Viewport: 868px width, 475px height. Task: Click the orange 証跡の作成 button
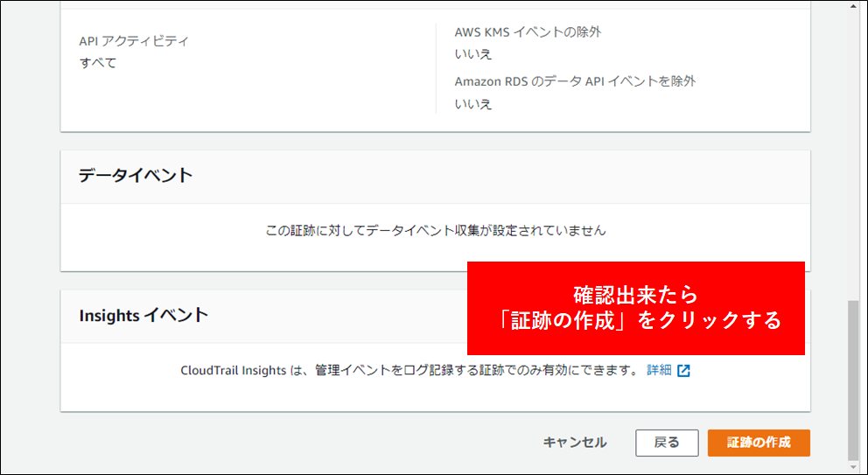click(759, 443)
